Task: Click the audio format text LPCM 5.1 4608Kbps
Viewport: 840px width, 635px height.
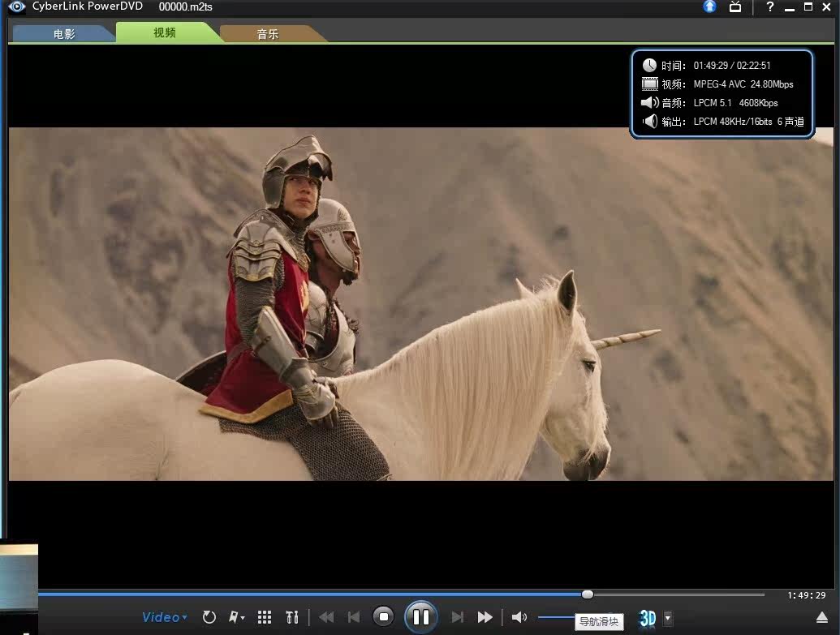Action: click(735, 103)
